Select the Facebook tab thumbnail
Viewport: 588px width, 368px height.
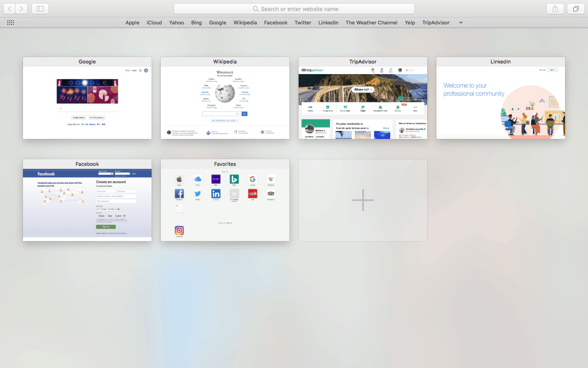[87, 200]
